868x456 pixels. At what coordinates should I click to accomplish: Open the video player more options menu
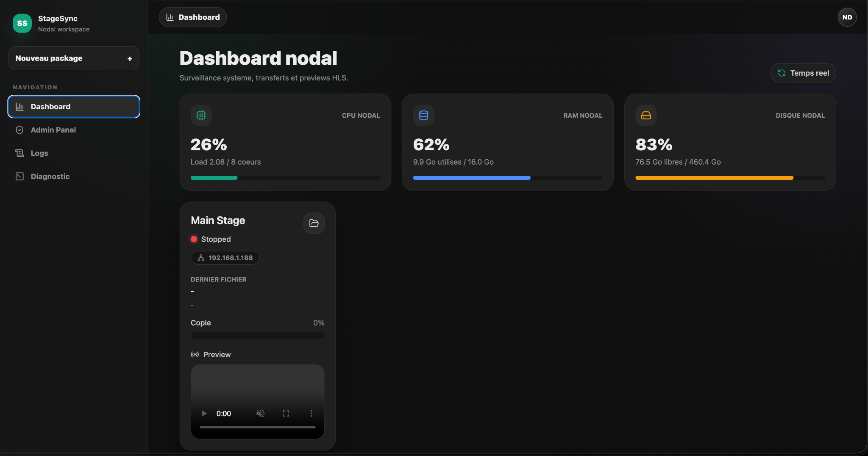[x=311, y=413]
